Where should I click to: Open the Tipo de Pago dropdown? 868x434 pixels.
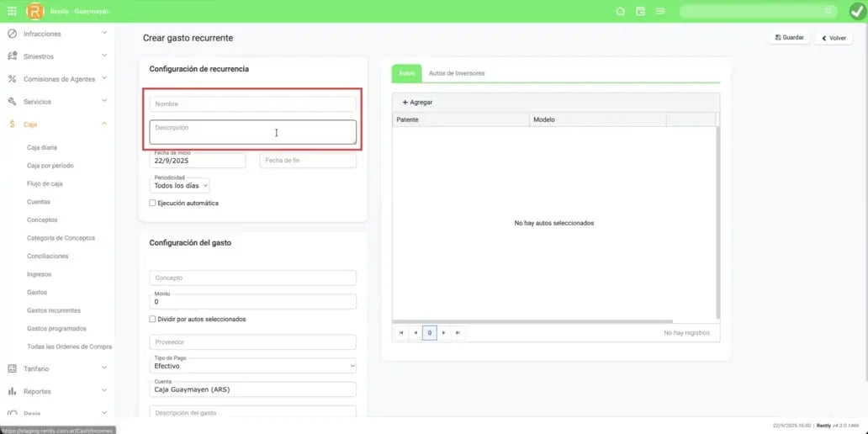pyautogui.click(x=252, y=366)
